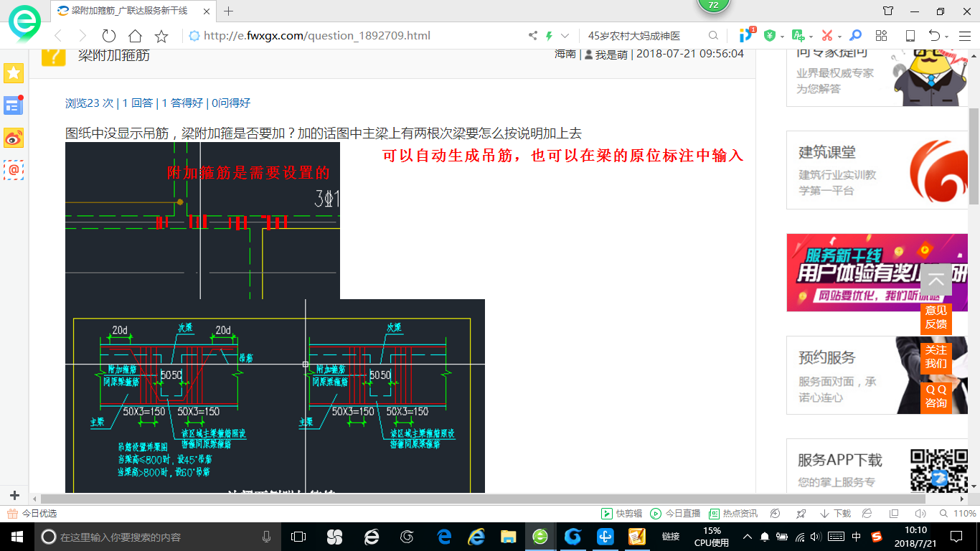Click the 关注我们 orange button
The height and width of the screenshot is (551, 980).
[936, 357]
